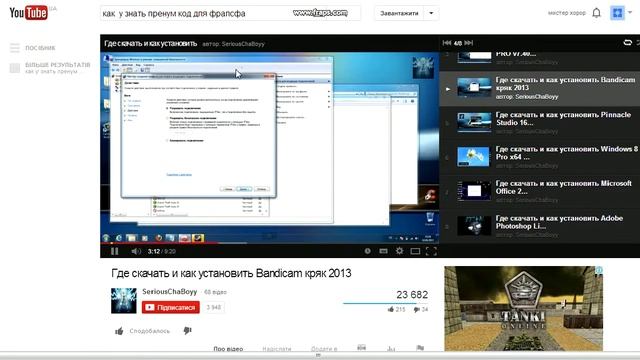Switch to the Про відео tab
Screen dimensions: 640x360
click(228, 349)
